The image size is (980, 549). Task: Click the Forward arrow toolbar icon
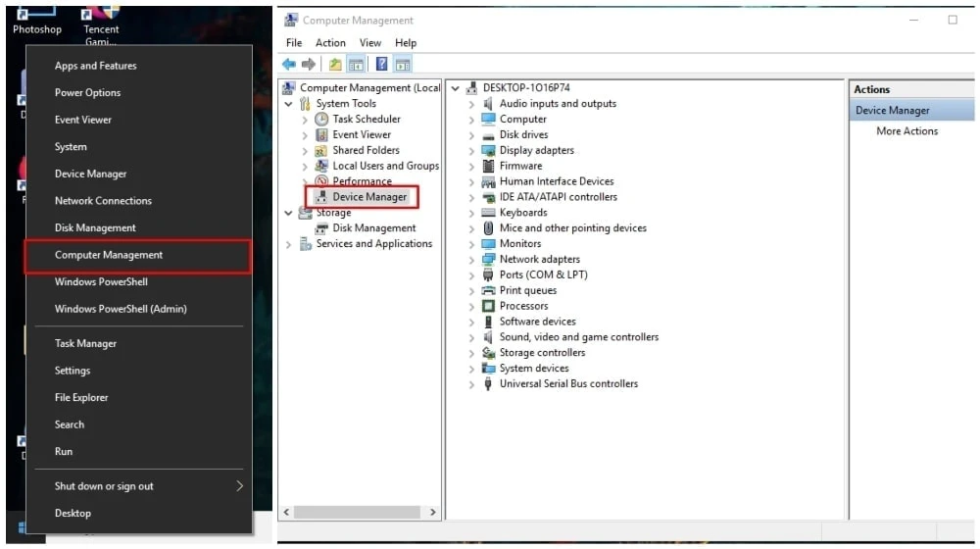(308, 65)
